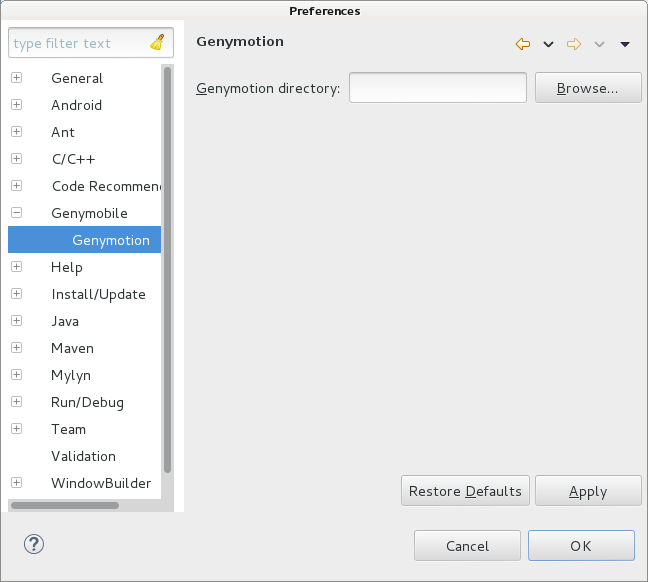Select Install/Update in the preferences tree
648x582 pixels.
click(98, 294)
